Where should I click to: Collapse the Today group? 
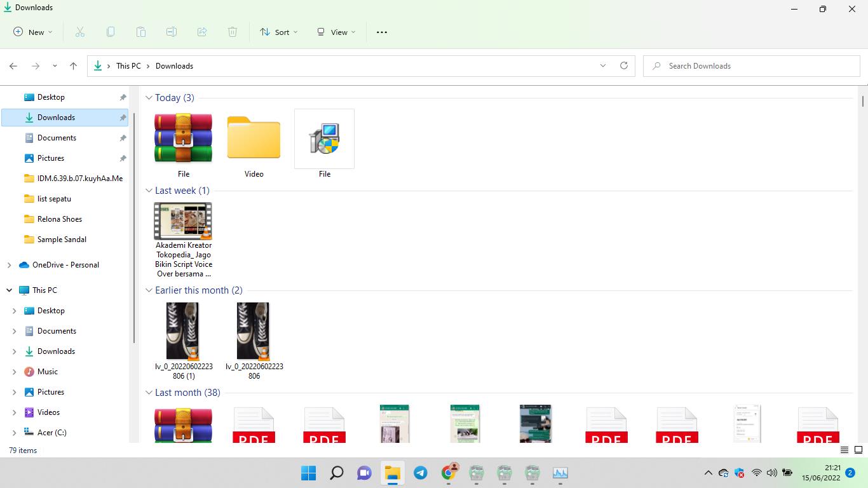149,98
